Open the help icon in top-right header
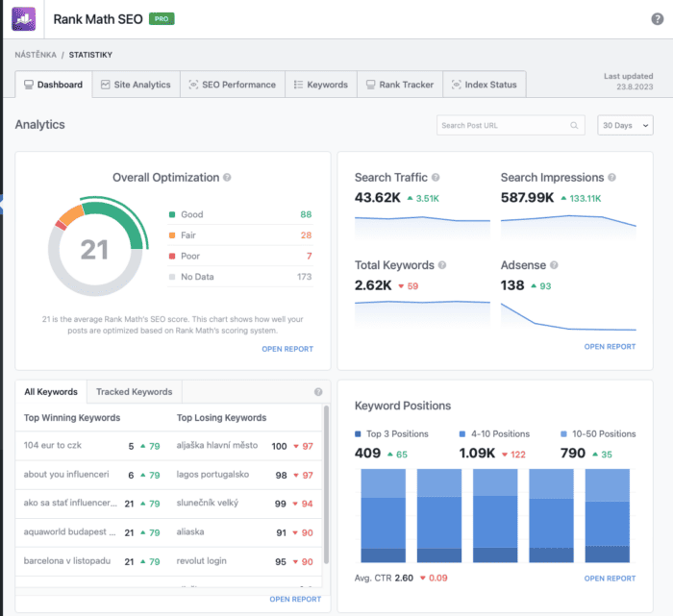Viewport: 673px width, 616px height. pyautogui.click(x=657, y=19)
